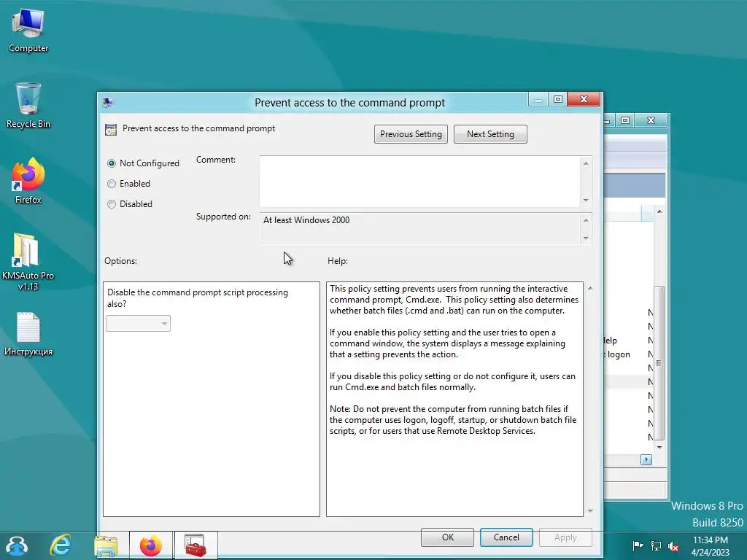The width and height of the screenshot is (747, 560).
Task: Click the Help pane scroll down arrow
Action: [590, 511]
